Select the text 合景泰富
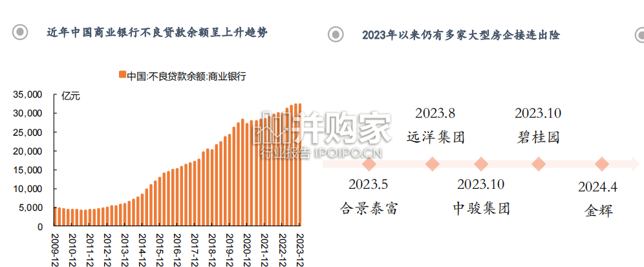 tap(369, 208)
